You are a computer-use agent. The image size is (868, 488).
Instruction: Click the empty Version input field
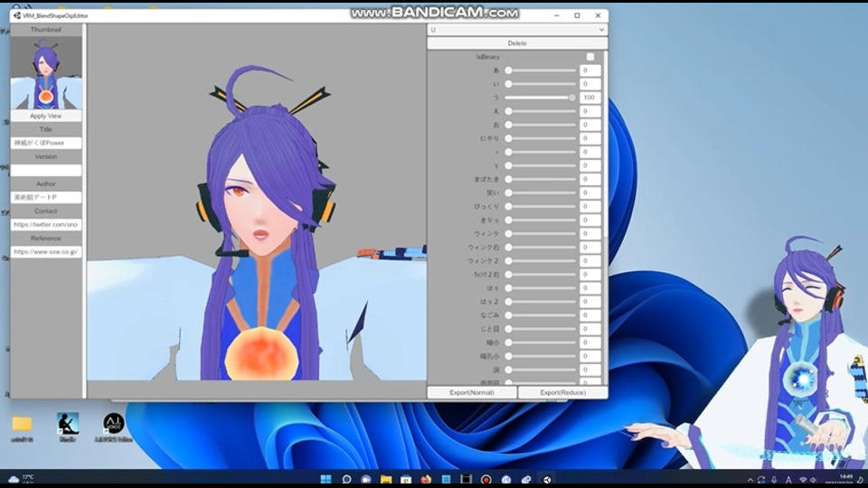pos(46,171)
